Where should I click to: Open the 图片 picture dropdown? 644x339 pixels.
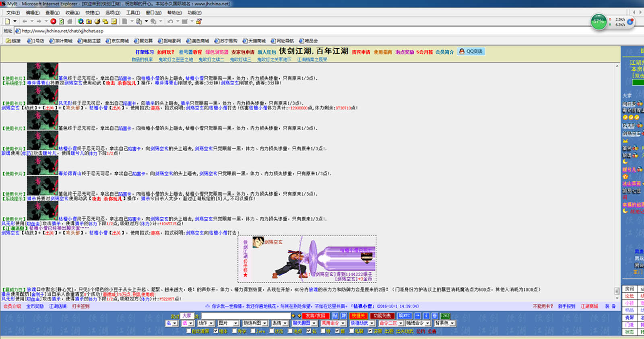[228, 323]
